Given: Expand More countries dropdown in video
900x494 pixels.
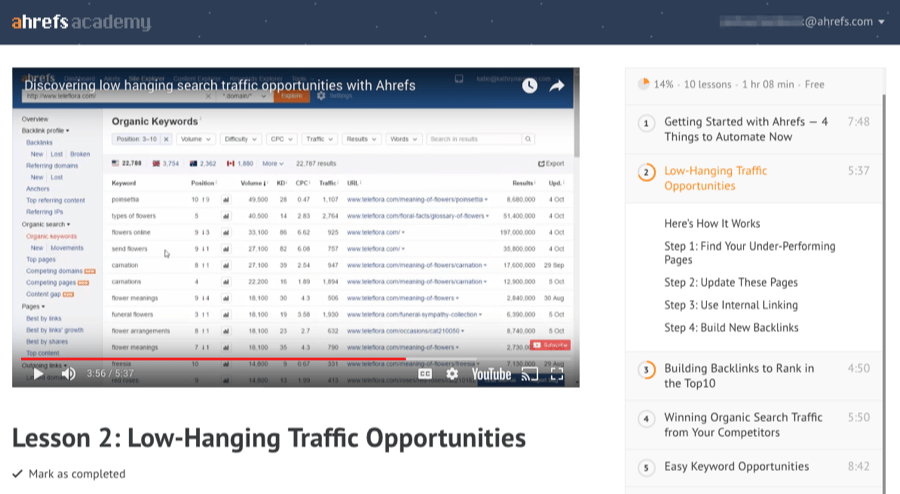Looking at the screenshot, I should click(x=273, y=164).
